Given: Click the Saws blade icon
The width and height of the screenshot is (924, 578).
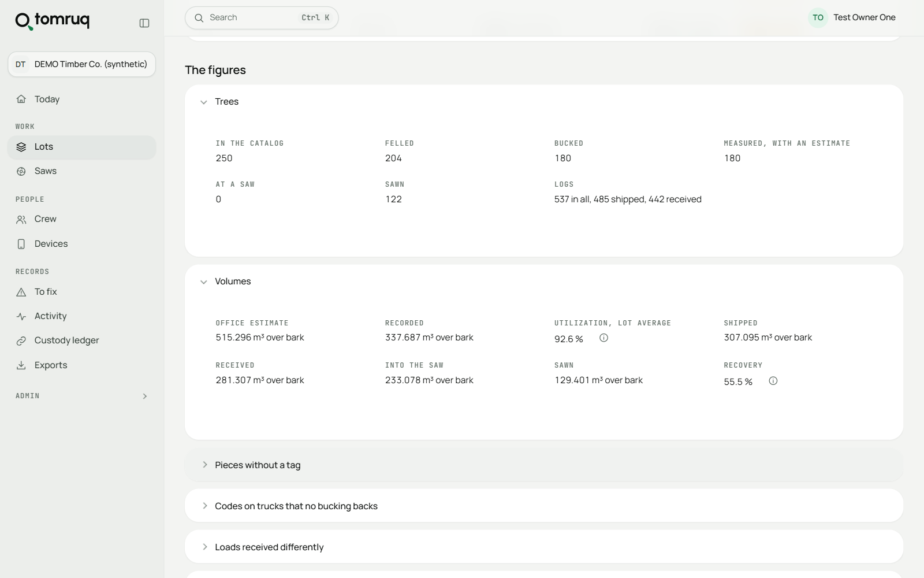Looking at the screenshot, I should pos(21,171).
